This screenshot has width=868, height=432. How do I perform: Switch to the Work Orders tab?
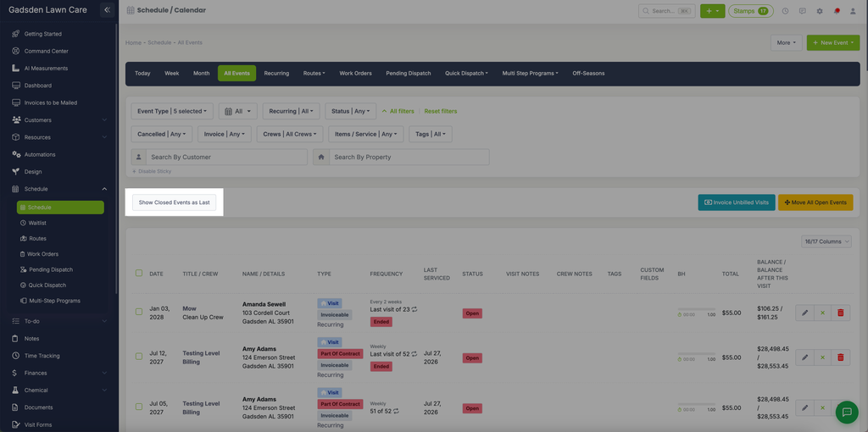355,73
